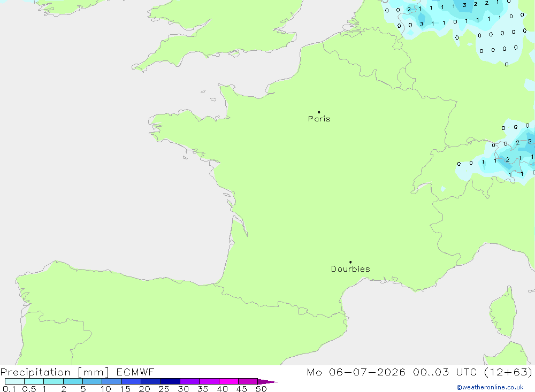Click the '(12+63)' forecast run text
The height and width of the screenshot is (392, 535).
coord(508,372)
